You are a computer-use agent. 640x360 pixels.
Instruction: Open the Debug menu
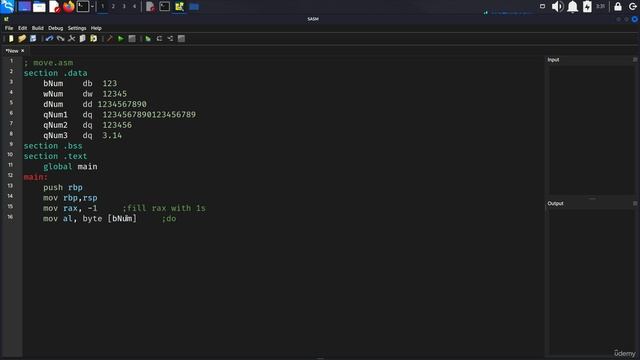pos(56,28)
